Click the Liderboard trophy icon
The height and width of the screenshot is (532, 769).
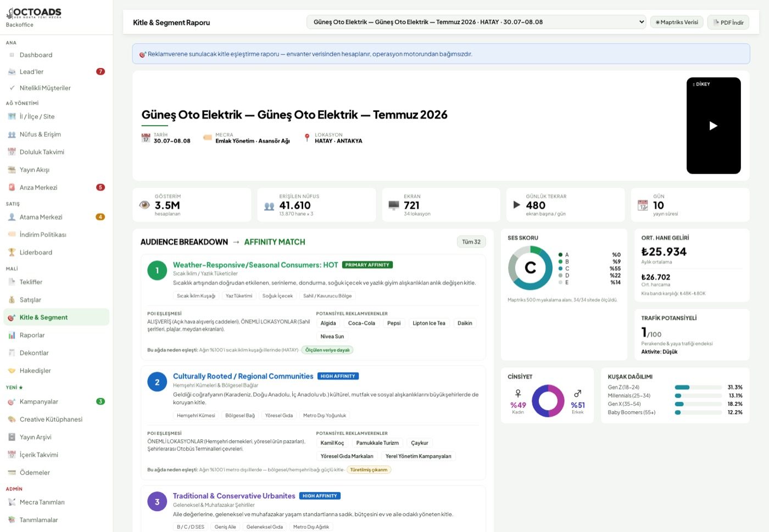tap(12, 253)
